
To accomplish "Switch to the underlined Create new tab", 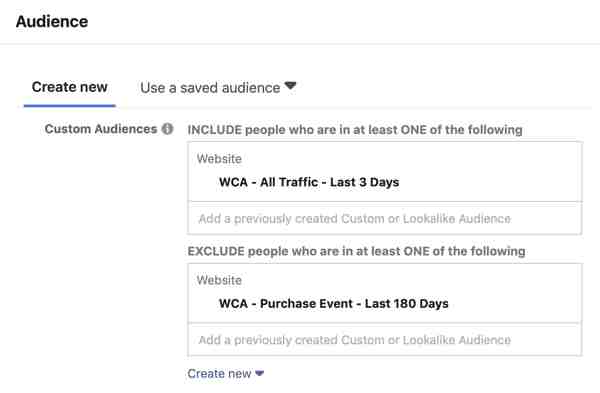I will pos(70,87).
